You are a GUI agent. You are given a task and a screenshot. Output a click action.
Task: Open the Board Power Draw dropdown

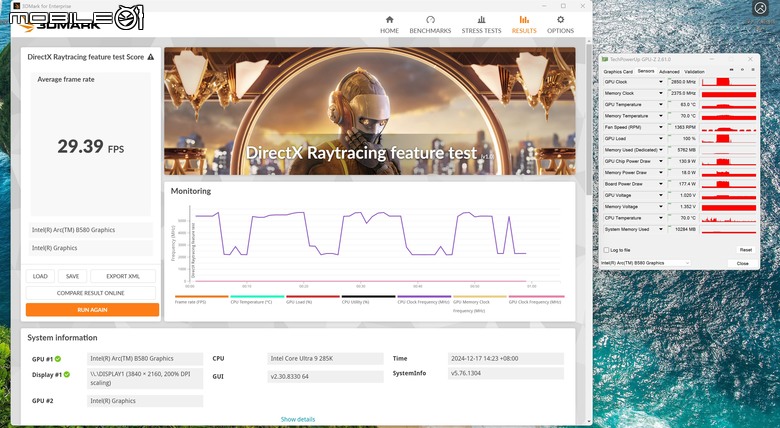[x=661, y=184]
